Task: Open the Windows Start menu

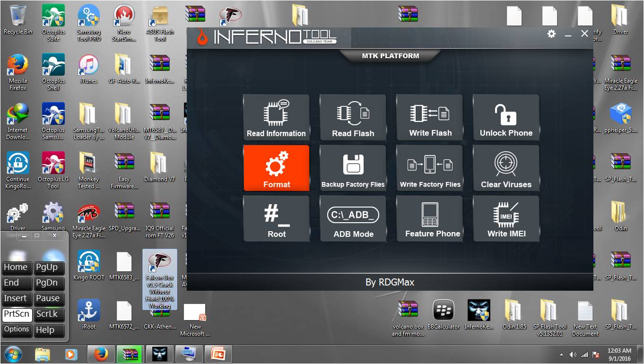Action: click(x=13, y=354)
